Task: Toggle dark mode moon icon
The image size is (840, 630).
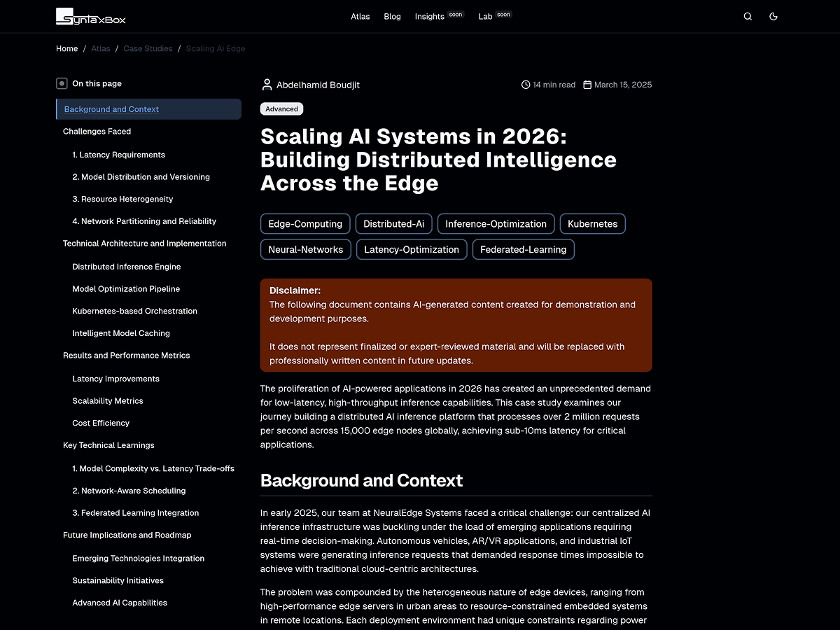Action: click(773, 16)
